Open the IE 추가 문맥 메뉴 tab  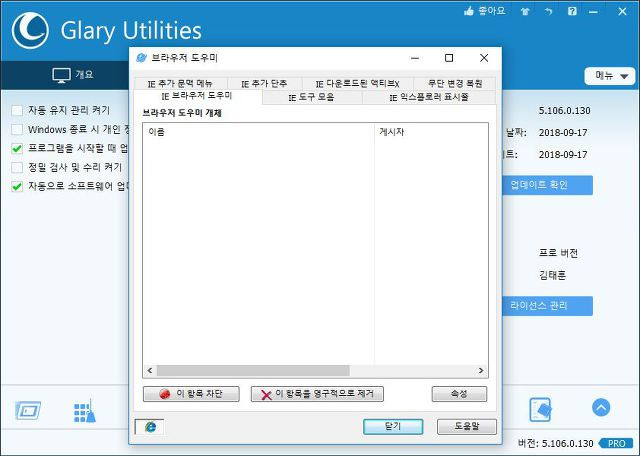[x=180, y=84]
